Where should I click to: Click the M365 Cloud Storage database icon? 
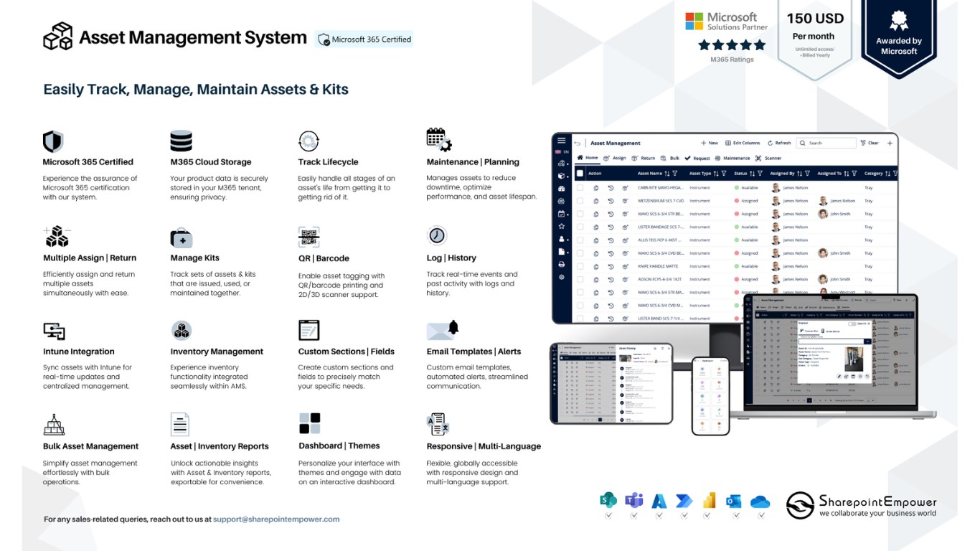181,141
